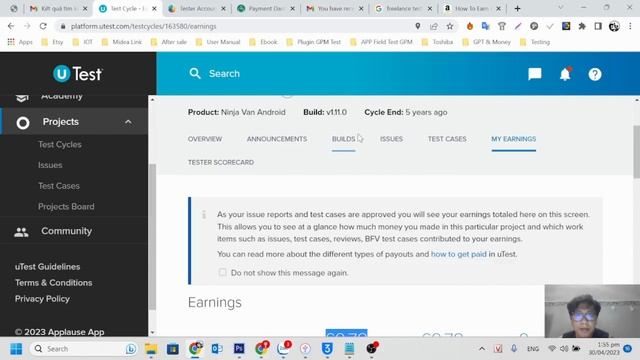This screenshot has width=640, height=360.
Task: Switch to the Announcements tab
Action: point(277,139)
